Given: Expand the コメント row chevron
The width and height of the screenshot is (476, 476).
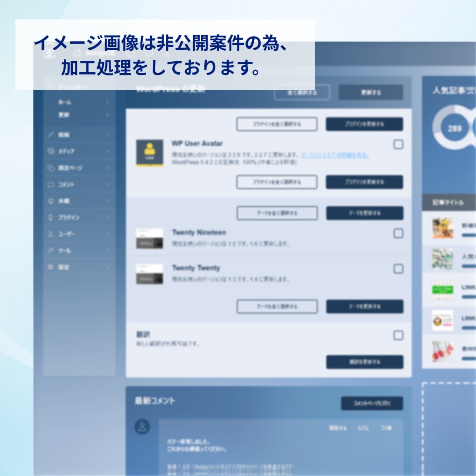Looking at the screenshot, I should point(108,184).
